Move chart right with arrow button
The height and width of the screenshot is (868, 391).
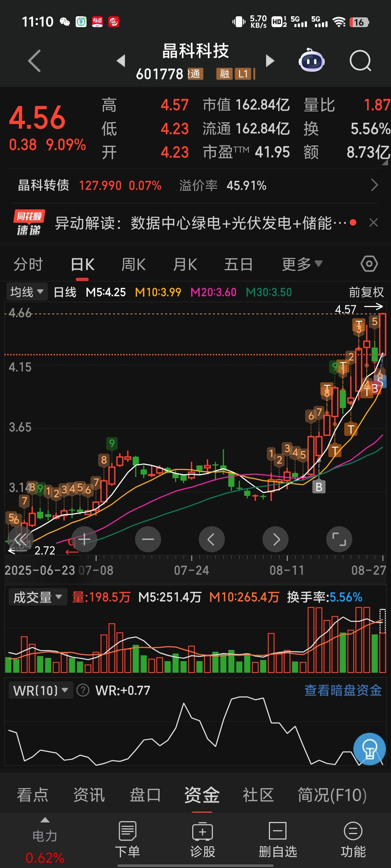click(276, 539)
